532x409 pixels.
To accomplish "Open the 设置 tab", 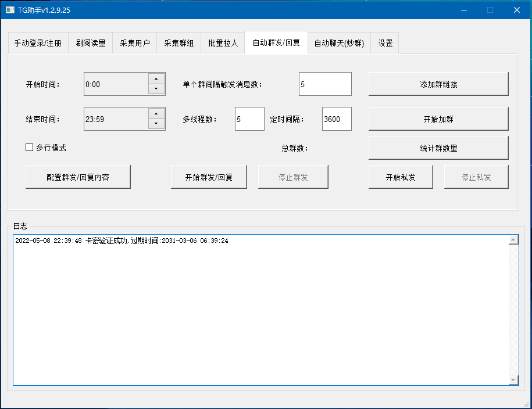I will [385, 44].
